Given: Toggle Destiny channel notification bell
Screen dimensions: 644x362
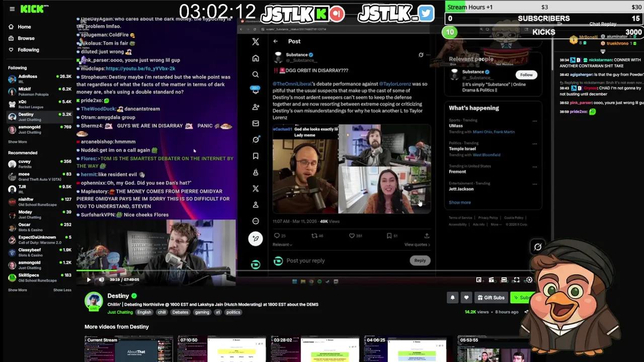Looking at the screenshot, I should pos(452,298).
